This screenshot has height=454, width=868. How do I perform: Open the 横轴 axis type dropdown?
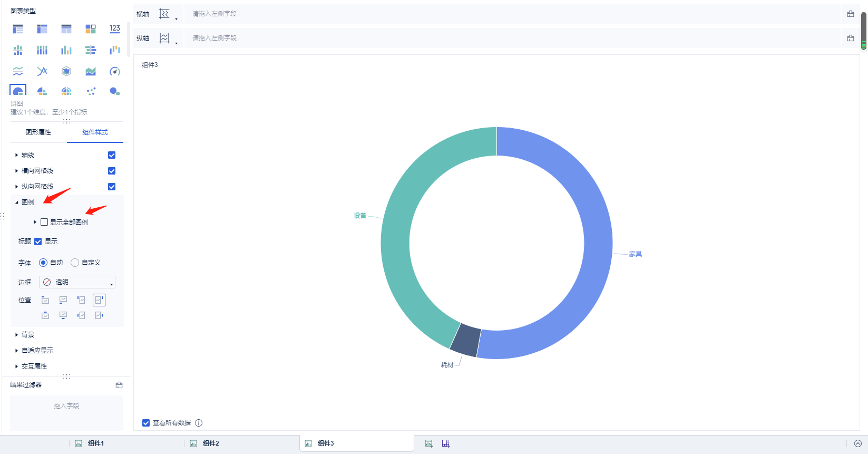point(168,14)
